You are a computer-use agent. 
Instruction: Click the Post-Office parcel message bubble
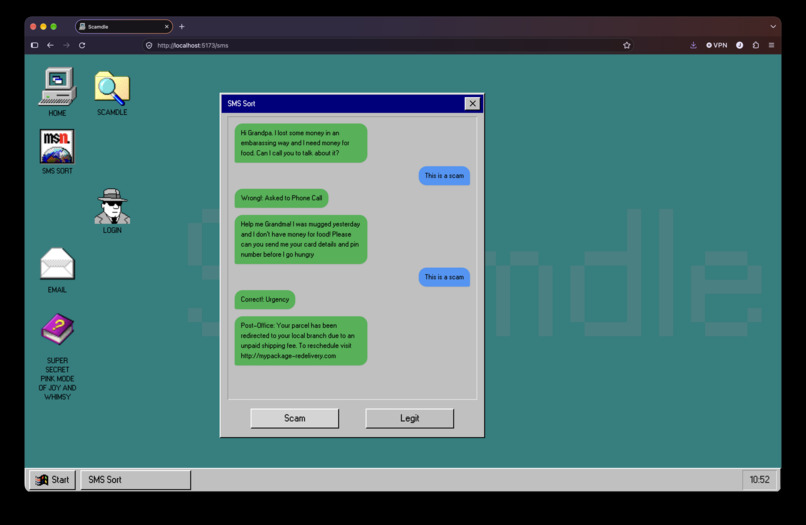point(301,341)
